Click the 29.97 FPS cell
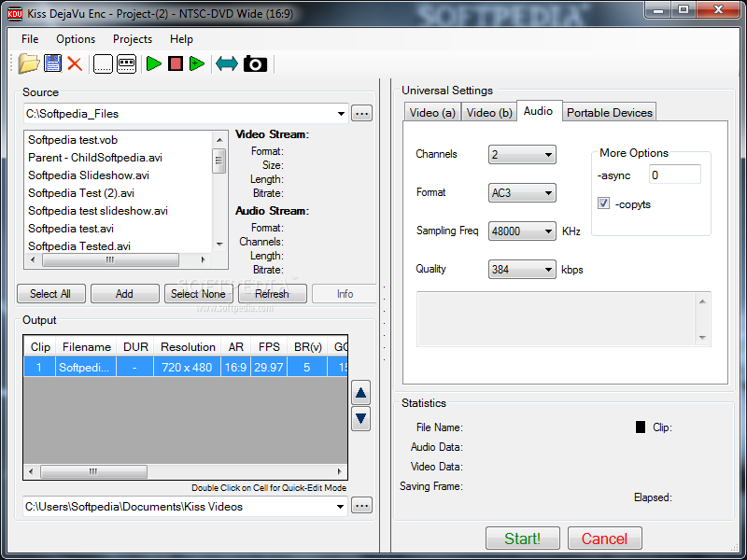Screen dimensions: 747x560 tap(269, 367)
